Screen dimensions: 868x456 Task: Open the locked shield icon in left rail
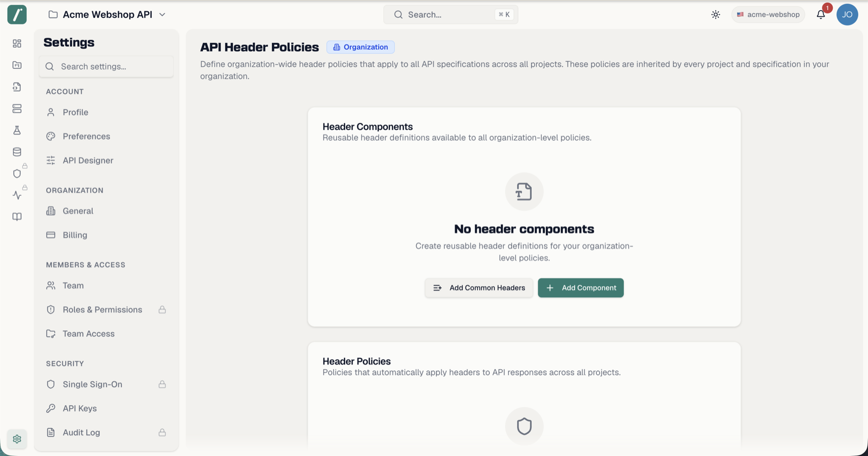(17, 174)
